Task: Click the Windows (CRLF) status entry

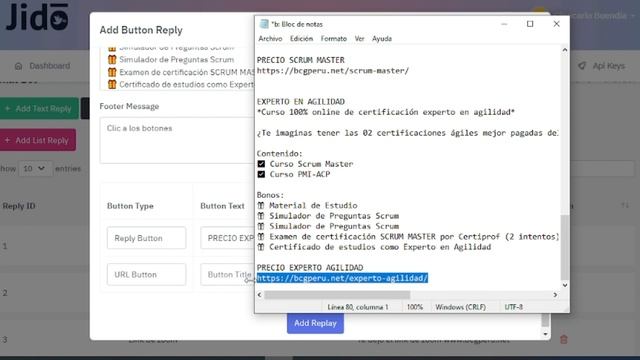Action: 460,307
